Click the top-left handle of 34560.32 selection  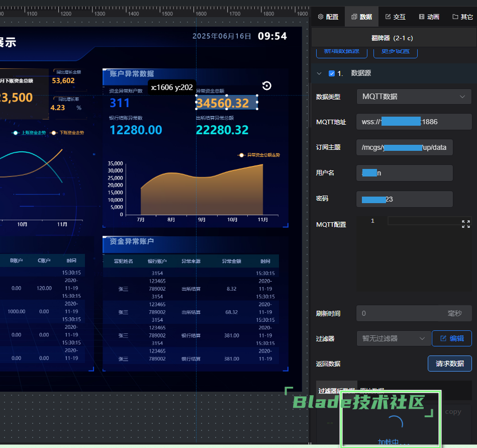coord(196,96)
